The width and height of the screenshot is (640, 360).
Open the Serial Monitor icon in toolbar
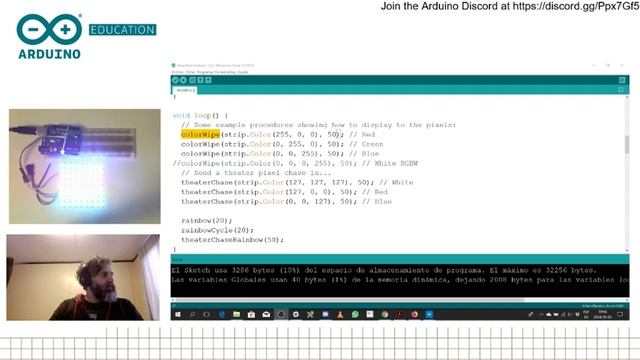tap(622, 80)
